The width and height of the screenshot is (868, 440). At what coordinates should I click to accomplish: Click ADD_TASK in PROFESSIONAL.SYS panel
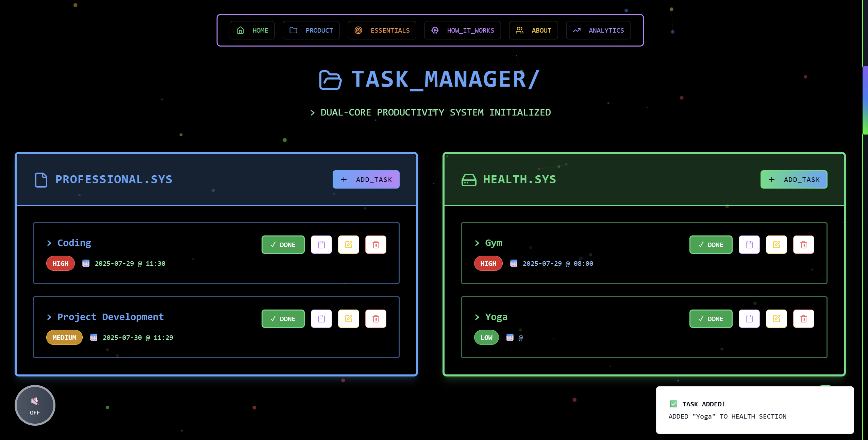(366, 179)
